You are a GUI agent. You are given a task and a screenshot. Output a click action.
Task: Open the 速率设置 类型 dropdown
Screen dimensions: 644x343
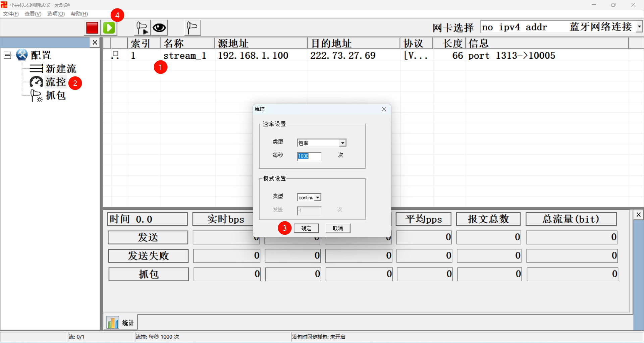342,143
